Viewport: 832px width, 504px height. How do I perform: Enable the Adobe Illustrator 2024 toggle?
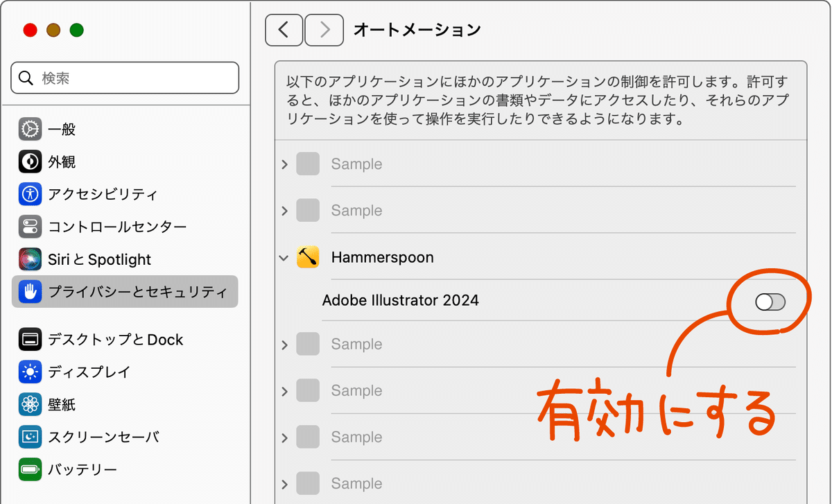pyautogui.click(x=770, y=302)
